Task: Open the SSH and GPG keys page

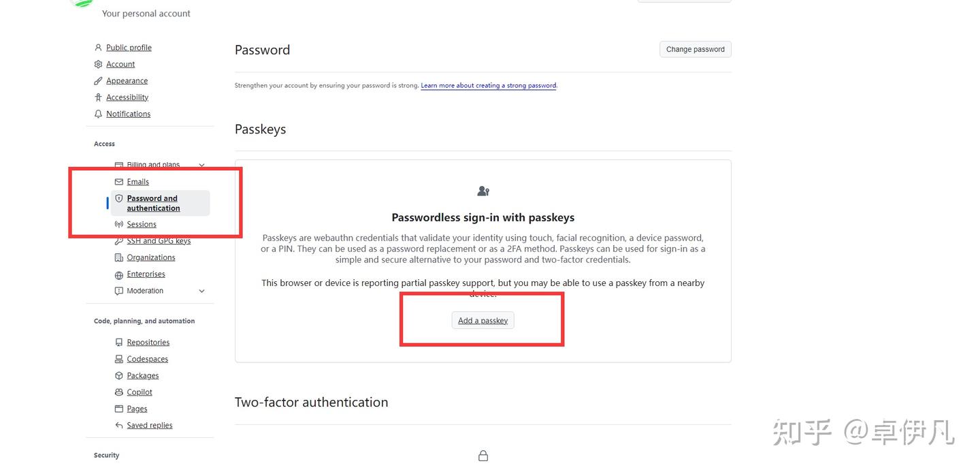Action: coord(159,241)
